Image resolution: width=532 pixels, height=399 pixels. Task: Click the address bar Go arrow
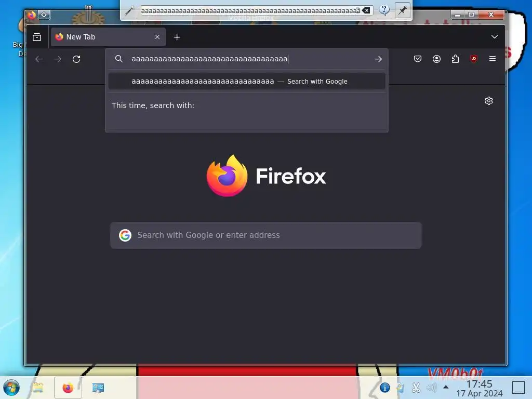click(378, 59)
